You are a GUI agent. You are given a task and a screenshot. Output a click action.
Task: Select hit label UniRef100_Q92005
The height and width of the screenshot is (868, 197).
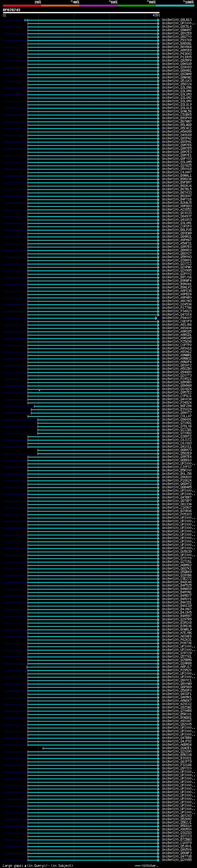point(177,725)
